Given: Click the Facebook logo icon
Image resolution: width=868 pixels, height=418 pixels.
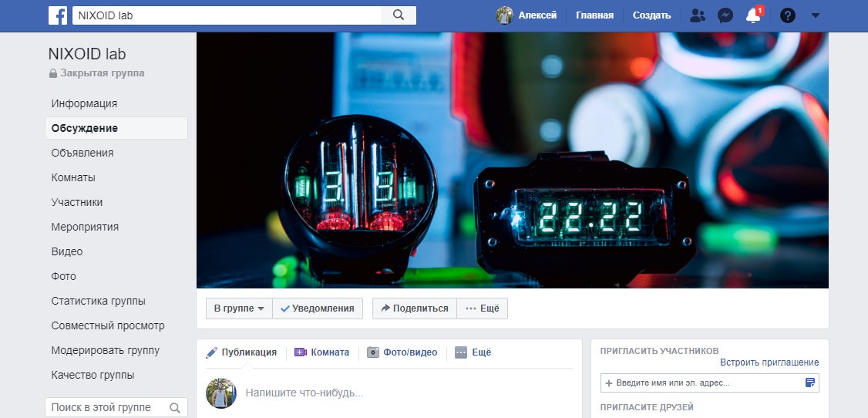Looking at the screenshot, I should 58,15.
